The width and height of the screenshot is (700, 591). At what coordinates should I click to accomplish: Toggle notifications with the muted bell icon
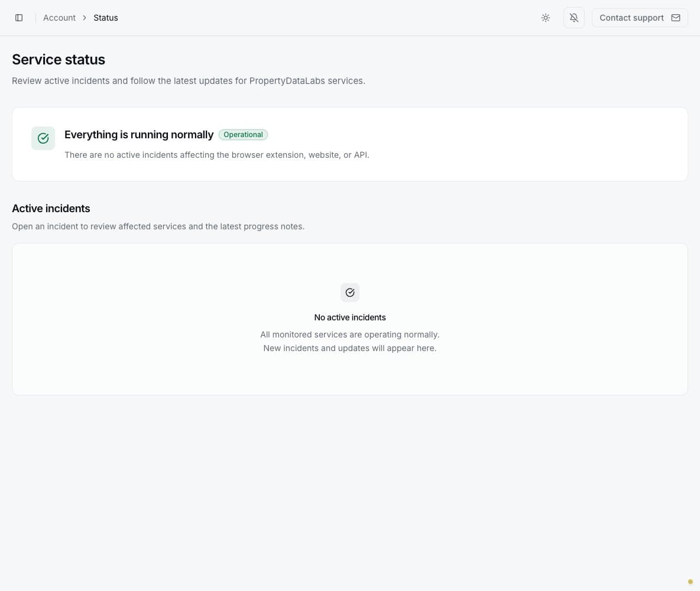[574, 18]
